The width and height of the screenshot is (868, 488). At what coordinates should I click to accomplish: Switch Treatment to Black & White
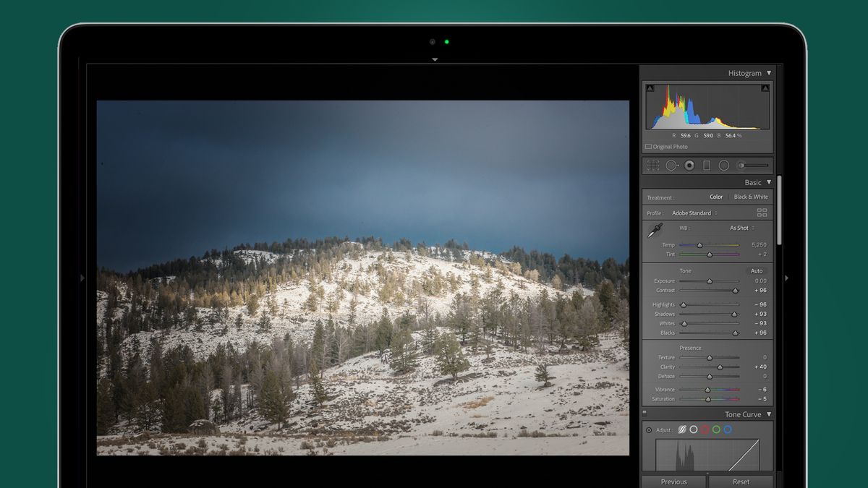tap(751, 196)
